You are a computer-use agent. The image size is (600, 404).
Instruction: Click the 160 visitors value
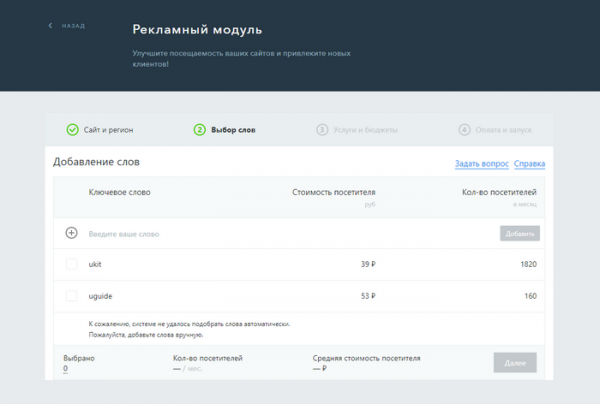tap(530, 296)
